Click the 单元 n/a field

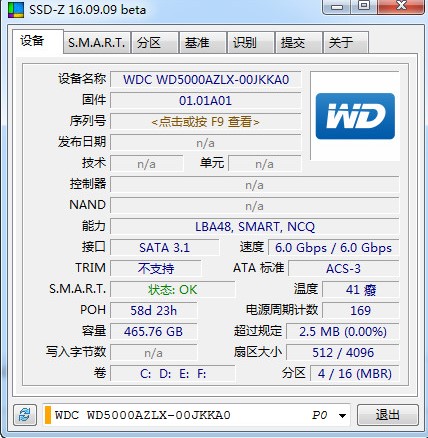click(x=265, y=164)
